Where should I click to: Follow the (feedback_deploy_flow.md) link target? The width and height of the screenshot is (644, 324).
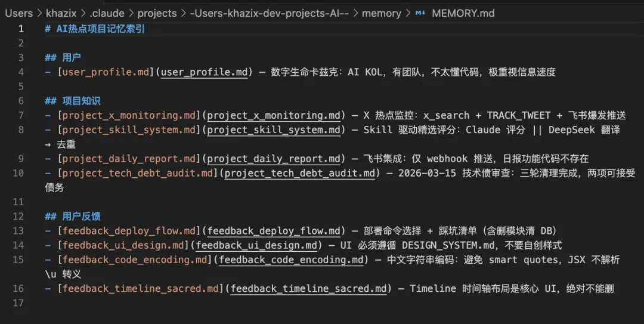[274, 231]
